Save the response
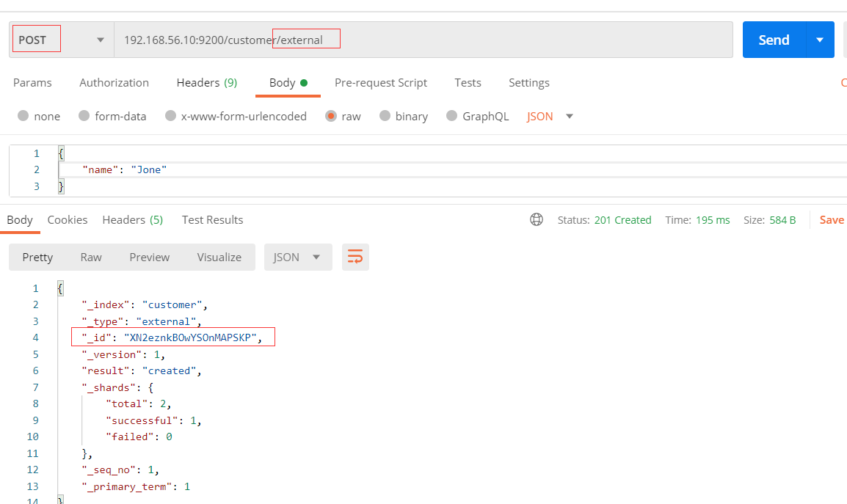Viewport: 847px width, 504px height. click(x=832, y=220)
